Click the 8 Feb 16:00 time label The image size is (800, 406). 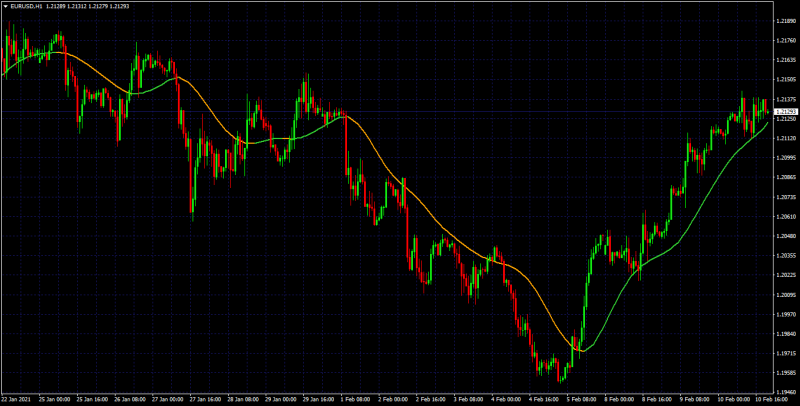point(657,399)
